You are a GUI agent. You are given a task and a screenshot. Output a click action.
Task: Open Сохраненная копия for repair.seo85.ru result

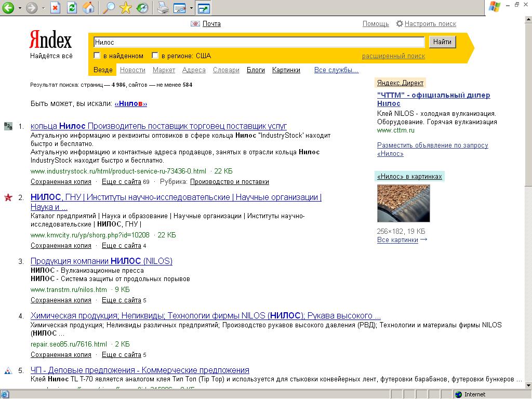(61, 355)
